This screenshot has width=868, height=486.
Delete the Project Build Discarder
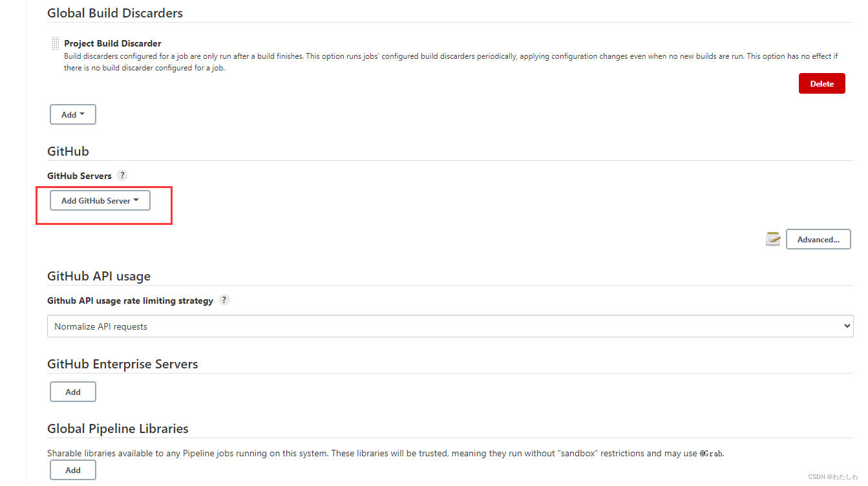point(821,83)
